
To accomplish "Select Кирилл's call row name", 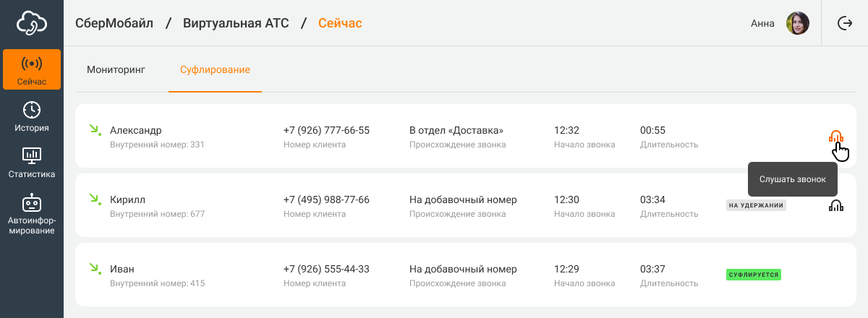I will coord(127,199).
